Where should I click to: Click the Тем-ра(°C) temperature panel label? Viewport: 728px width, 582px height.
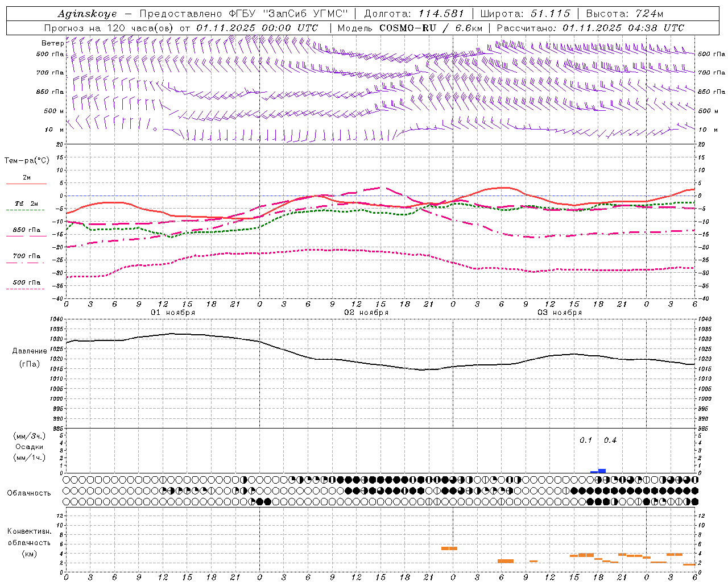click(27, 161)
